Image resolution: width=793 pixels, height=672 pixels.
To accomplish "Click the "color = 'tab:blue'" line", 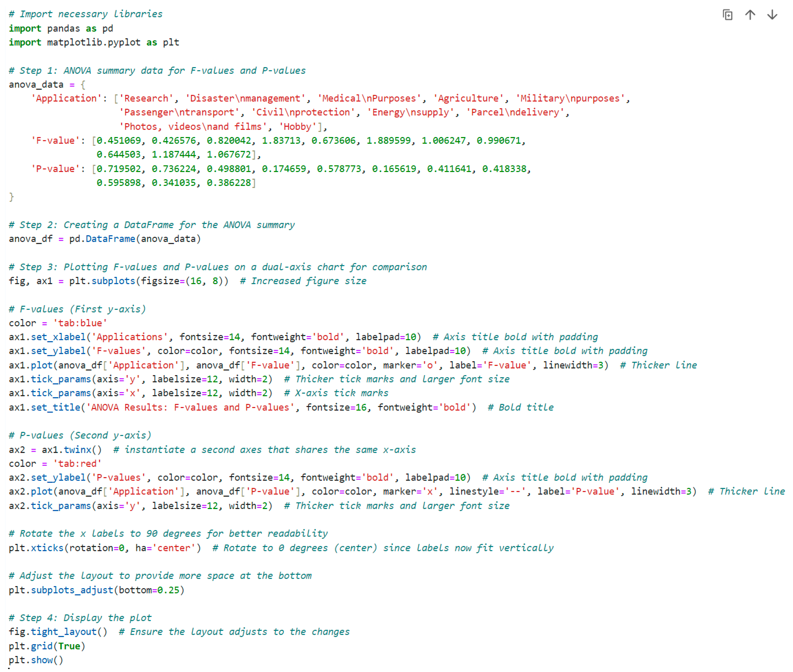I will tap(58, 323).
